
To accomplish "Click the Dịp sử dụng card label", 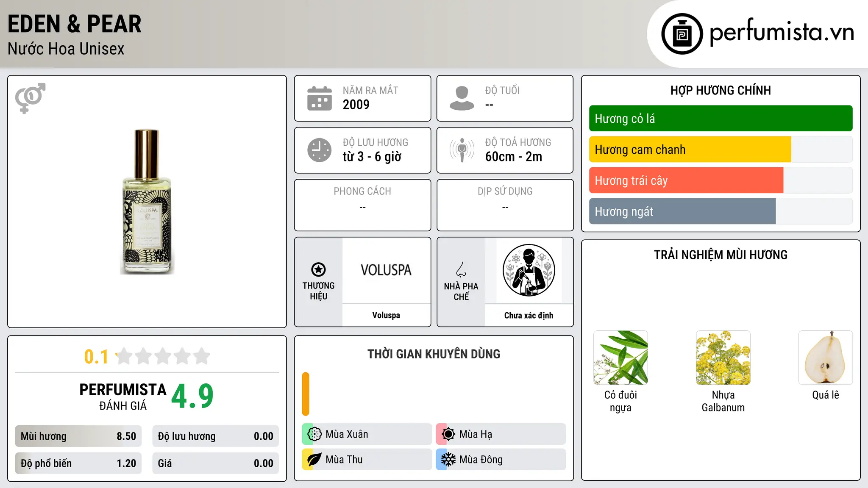I will [505, 191].
